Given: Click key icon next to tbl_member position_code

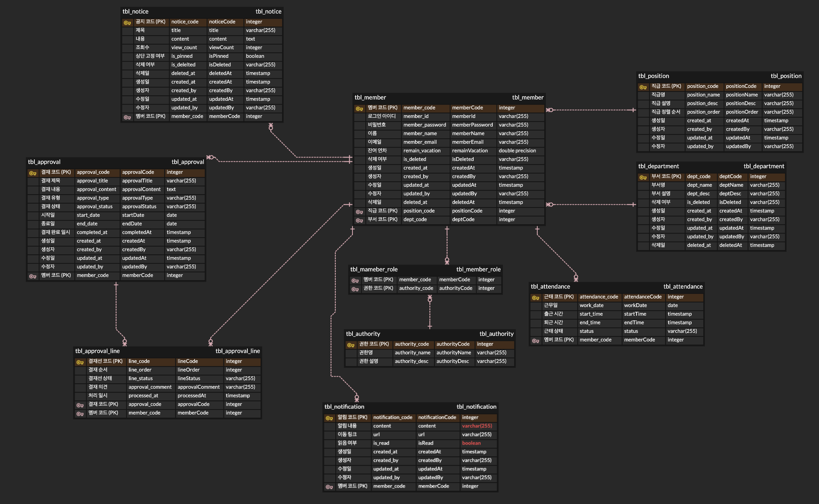Looking at the screenshot, I should tap(359, 212).
